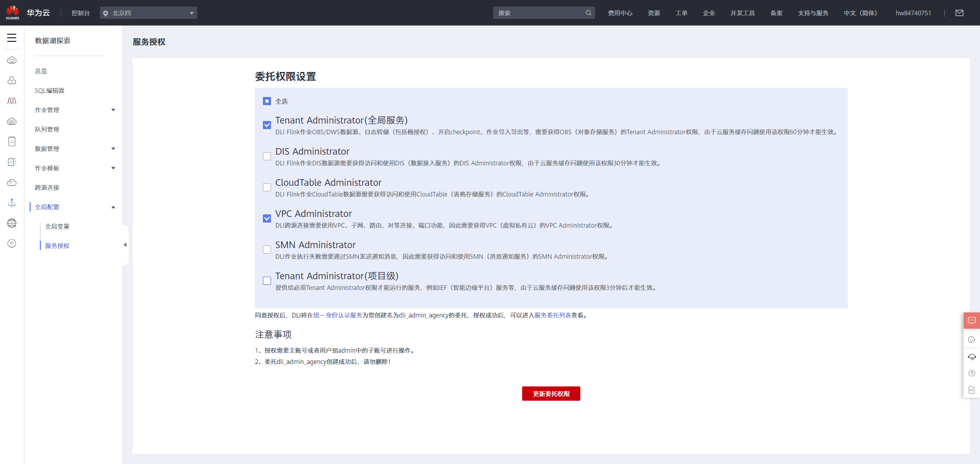
Task: Click the cloud gauge icon in rail
Action: (12, 182)
